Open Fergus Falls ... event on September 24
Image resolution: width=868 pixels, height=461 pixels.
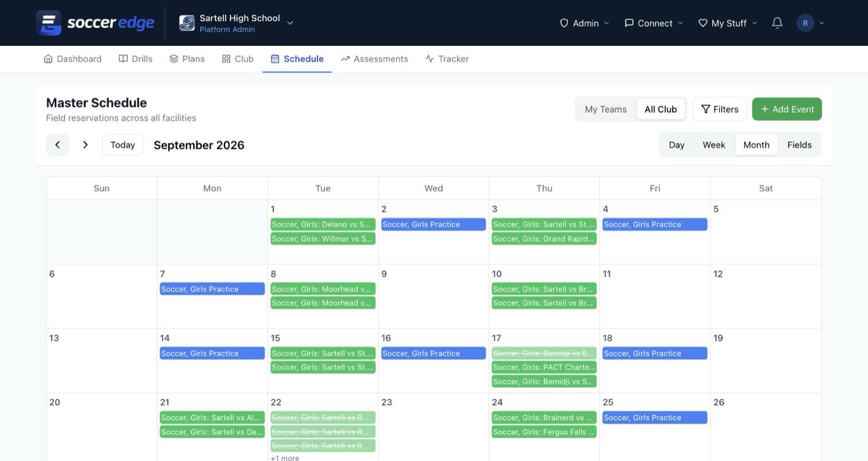pyautogui.click(x=544, y=432)
